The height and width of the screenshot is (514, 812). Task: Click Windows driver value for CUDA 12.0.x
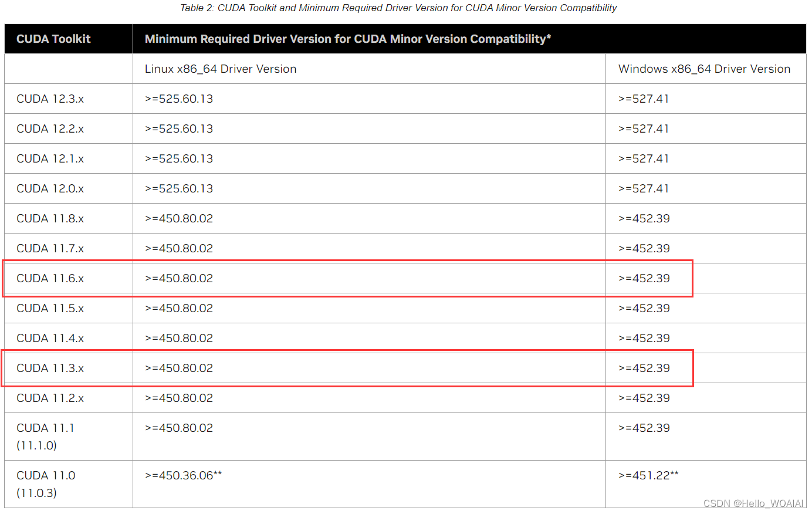[644, 189]
